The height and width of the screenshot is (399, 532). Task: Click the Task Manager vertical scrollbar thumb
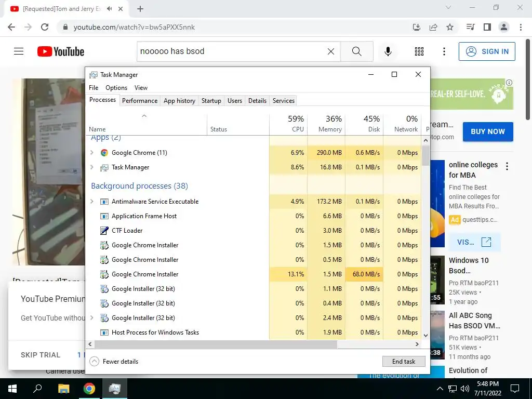(426, 155)
